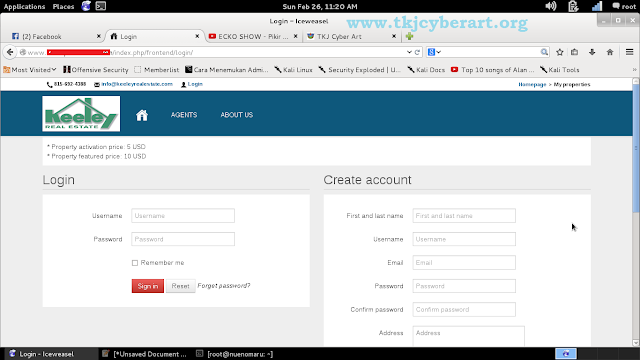Focus the Create account Password field
The width and height of the screenshot is (640, 360).
464,286
